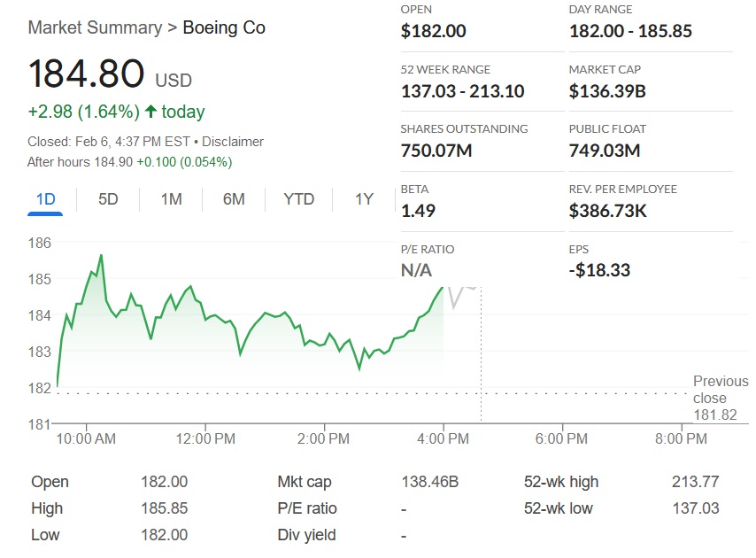The width and height of the screenshot is (756, 558).
Task: Show the 6M chart range
Action: (x=234, y=199)
